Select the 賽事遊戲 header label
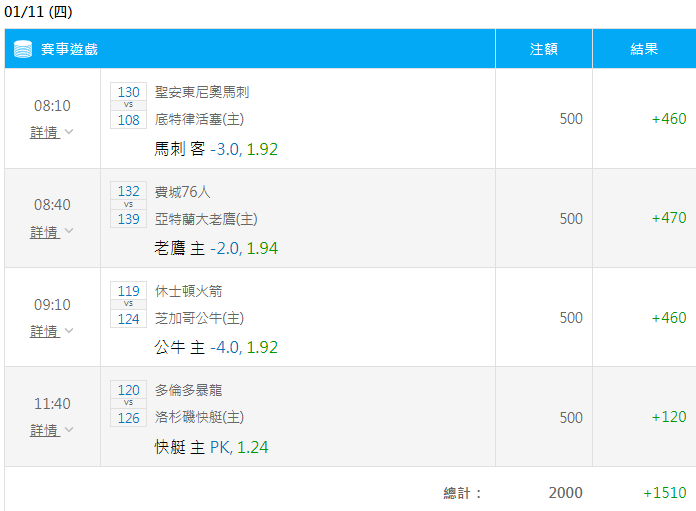Viewport: 696px width, 511px height. [69, 49]
